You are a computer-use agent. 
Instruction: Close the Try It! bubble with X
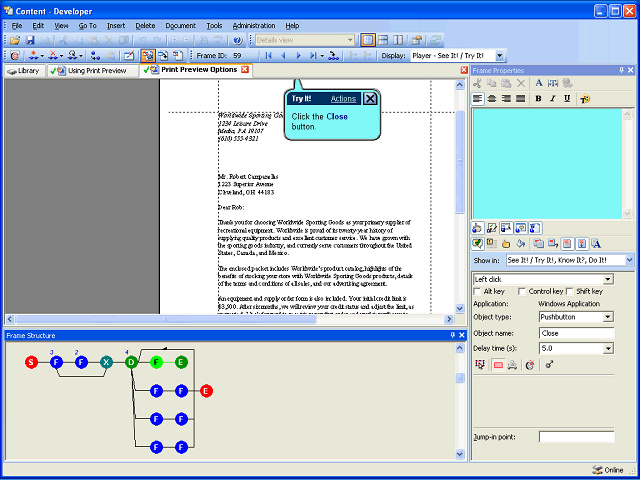(x=370, y=98)
